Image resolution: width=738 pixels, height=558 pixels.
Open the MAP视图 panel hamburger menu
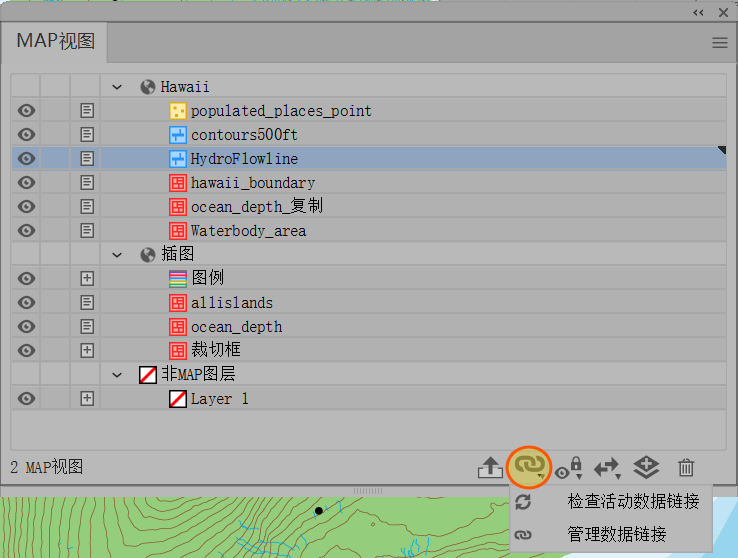coord(720,43)
